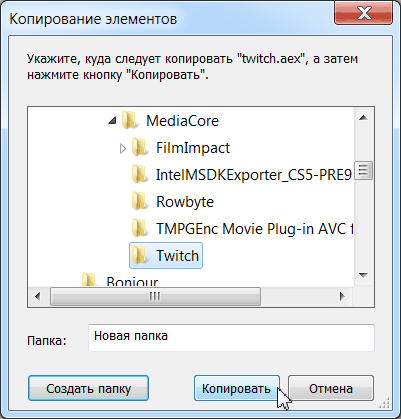
Task: Close the Копирование элементов dialog
Action: (x=363, y=14)
